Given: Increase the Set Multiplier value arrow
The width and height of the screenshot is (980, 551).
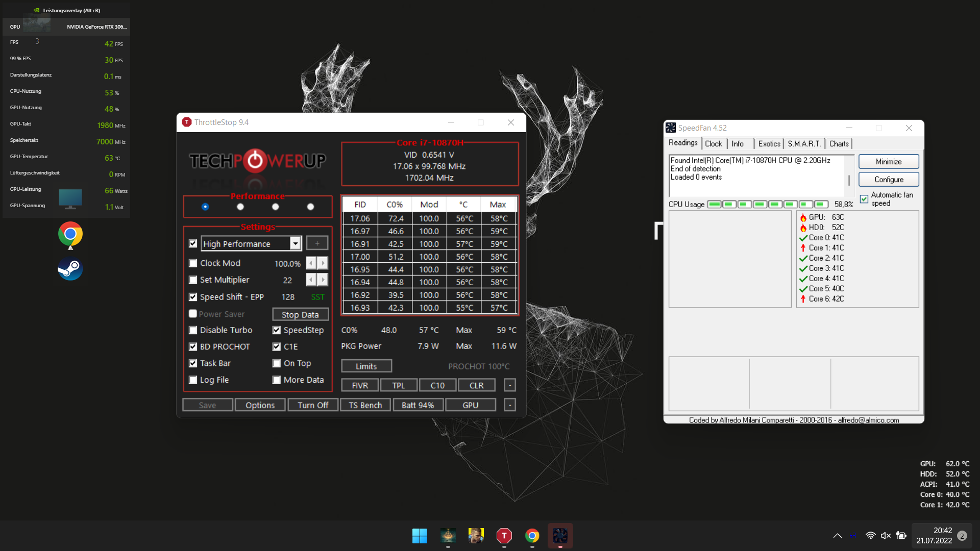Looking at the screenshot, I should click(323, 280).
